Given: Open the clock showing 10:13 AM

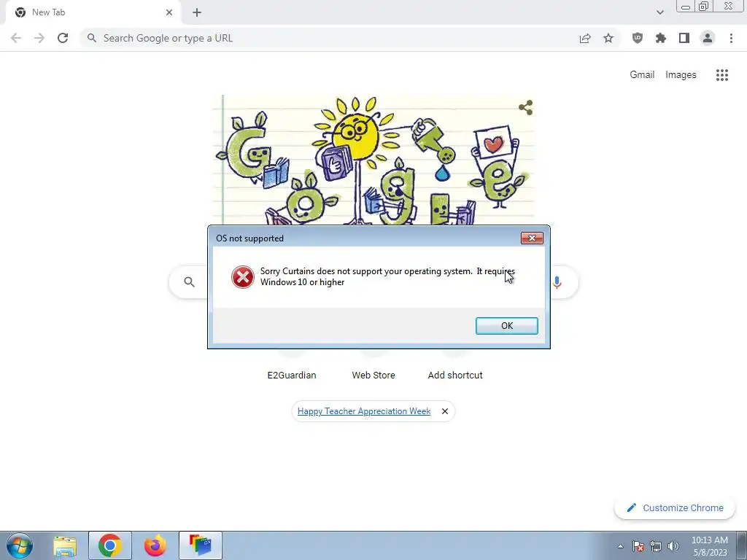Looking at the screenshot, I should click(709, 546).
